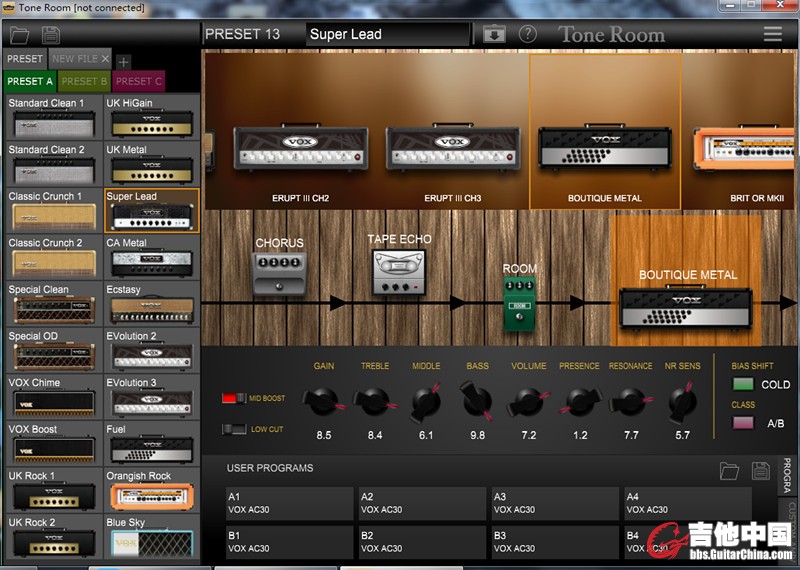The image size is (800, 570).
Task: Click the Gain knob
Action: point(323,402)
